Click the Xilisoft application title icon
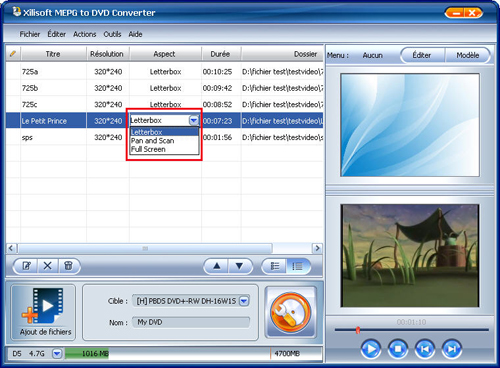Viewport: 500px width, 368px height. [16, 12]
